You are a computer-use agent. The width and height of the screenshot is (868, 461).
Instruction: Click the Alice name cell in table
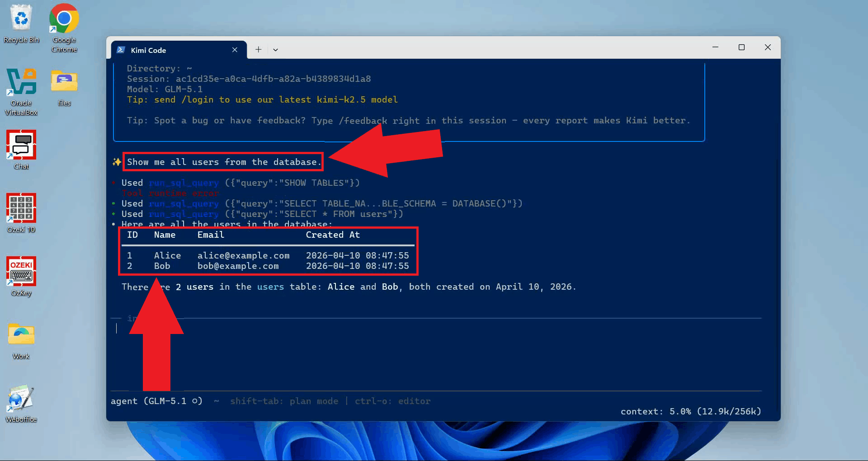167,255
